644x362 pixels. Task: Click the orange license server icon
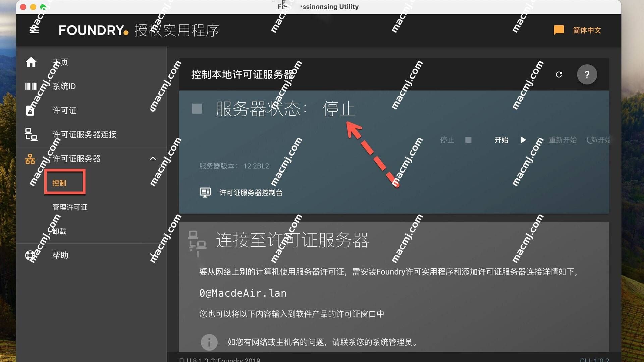pyautogui.click(x=30, y=159)
